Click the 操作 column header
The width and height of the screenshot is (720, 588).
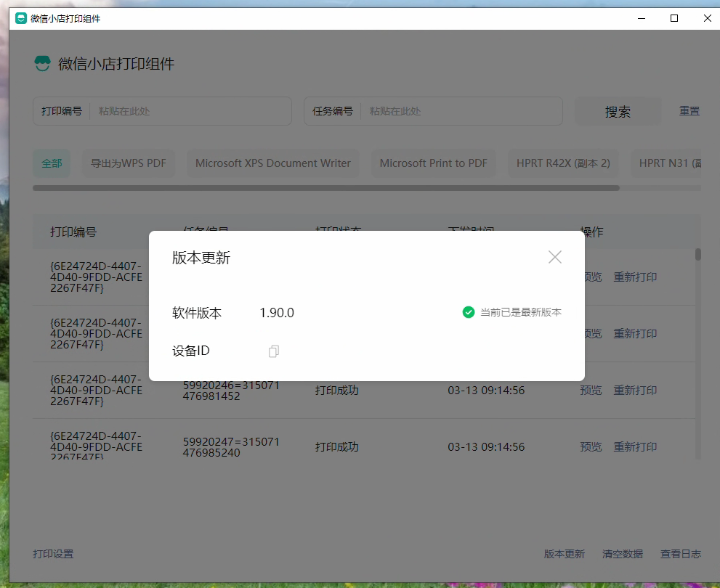coord(592,232)
